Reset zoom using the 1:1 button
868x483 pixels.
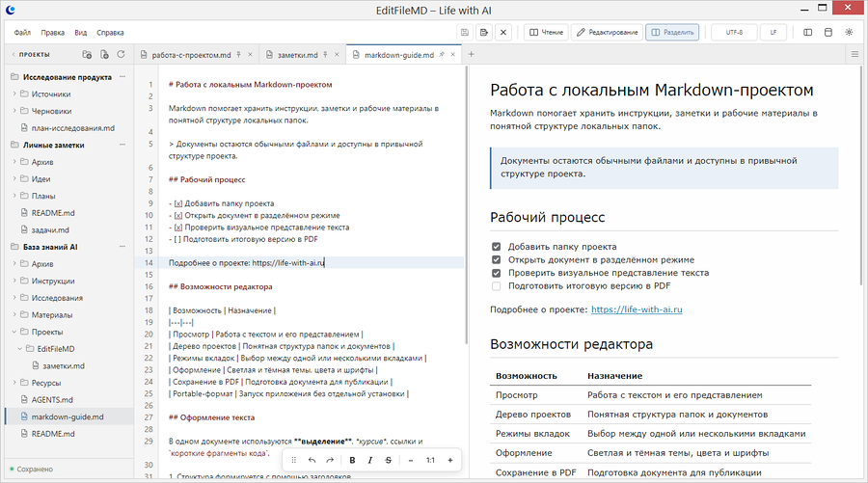pyautogui.click(x=430, y=460)
